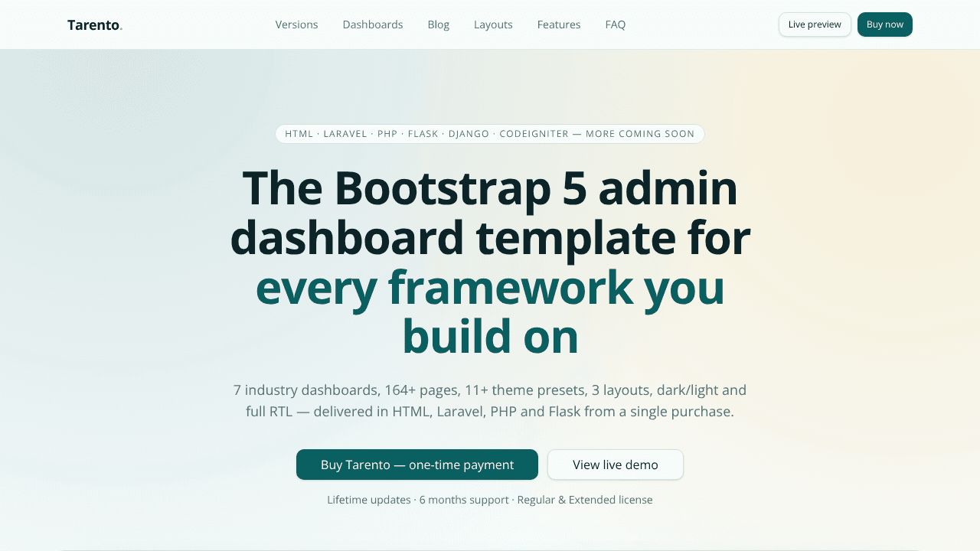Select the Blog navigation link
The image size is (980, 551).
pos(438,24)
